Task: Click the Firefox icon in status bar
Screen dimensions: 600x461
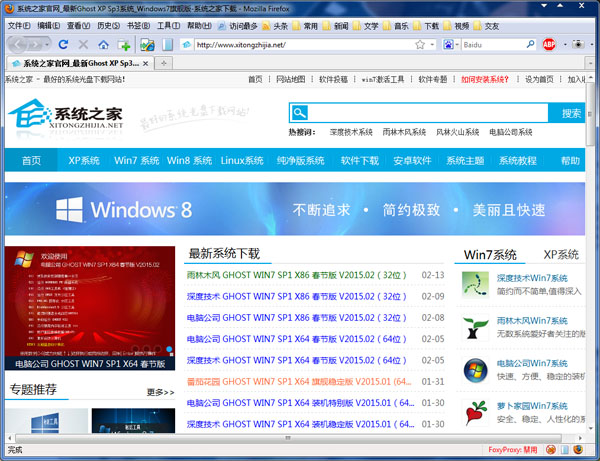Action: (x=578, y=449)
